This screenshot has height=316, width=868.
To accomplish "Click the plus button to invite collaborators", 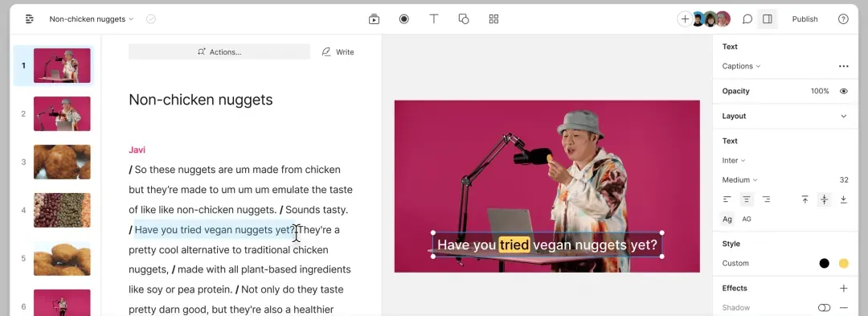I will [x=685, y=18].
